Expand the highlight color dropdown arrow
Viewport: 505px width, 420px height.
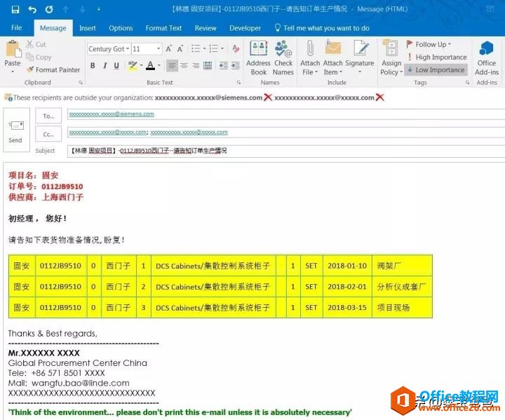tap(141, 66)
